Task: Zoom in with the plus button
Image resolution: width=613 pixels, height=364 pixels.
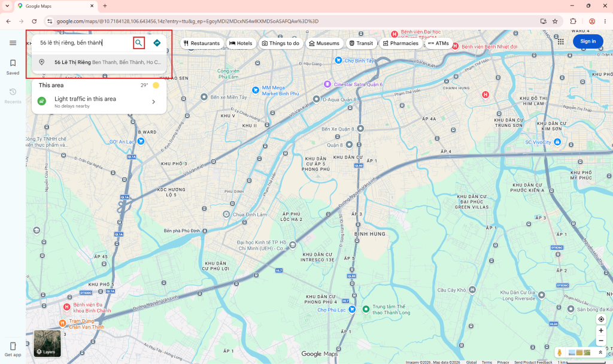Action: (601, 330)
